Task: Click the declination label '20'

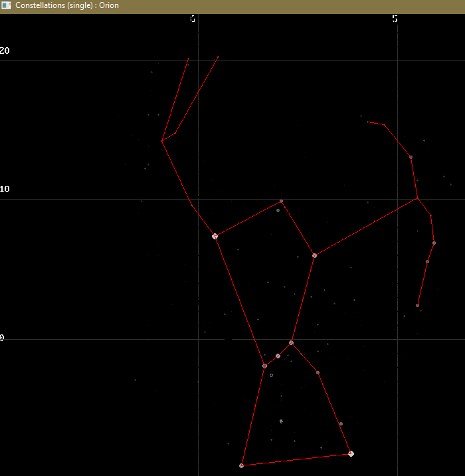Action: point(5,51)
